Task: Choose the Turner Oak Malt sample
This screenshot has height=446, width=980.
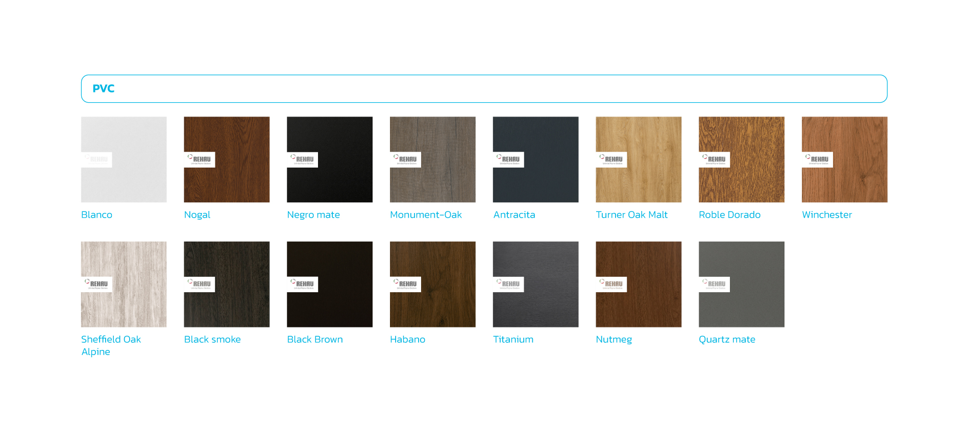Action: (639, 159)
